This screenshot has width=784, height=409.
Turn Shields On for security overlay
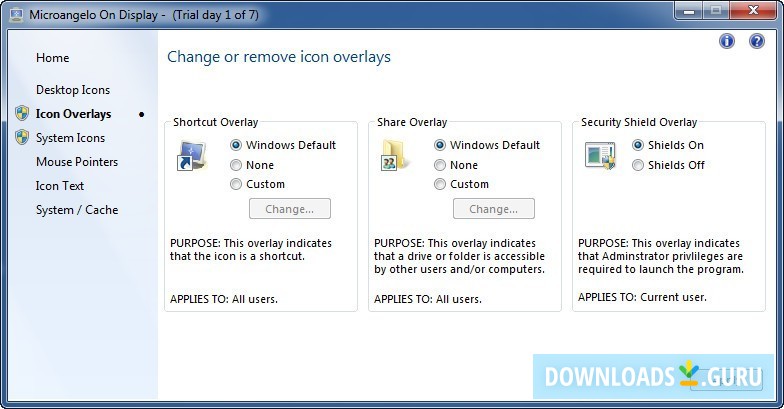668,145
